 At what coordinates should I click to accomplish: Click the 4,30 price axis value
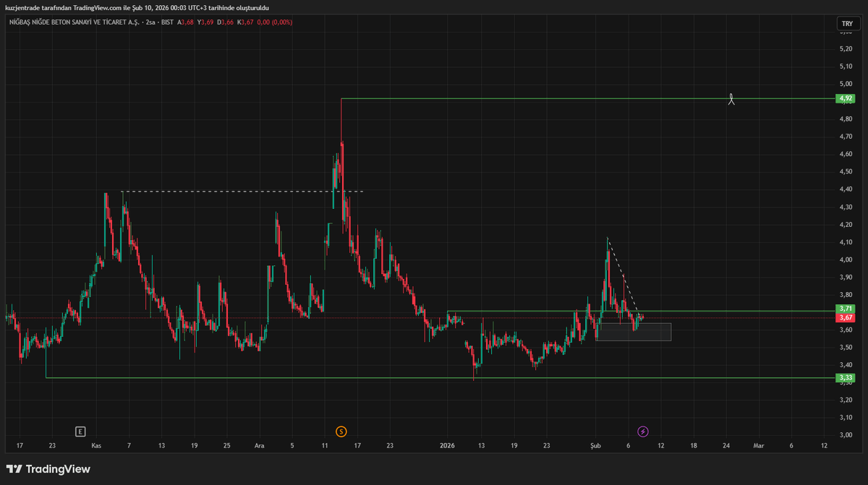tap(846, 207)
